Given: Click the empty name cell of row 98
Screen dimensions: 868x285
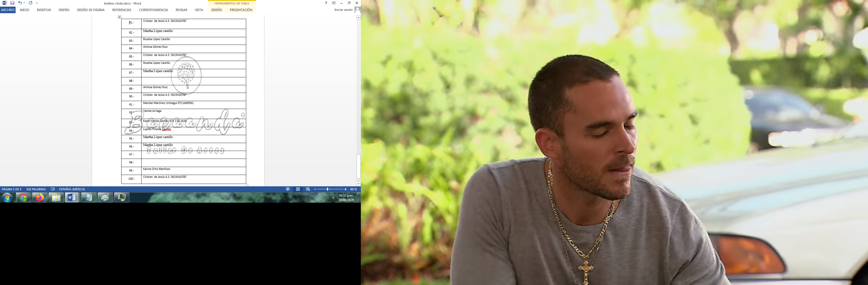Looking at the screenshot, I should pyautogui.click(x=194, y=163).
